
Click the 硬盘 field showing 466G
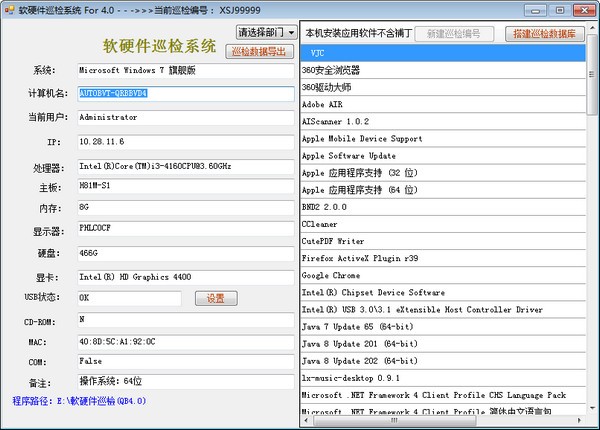(186, 254)
